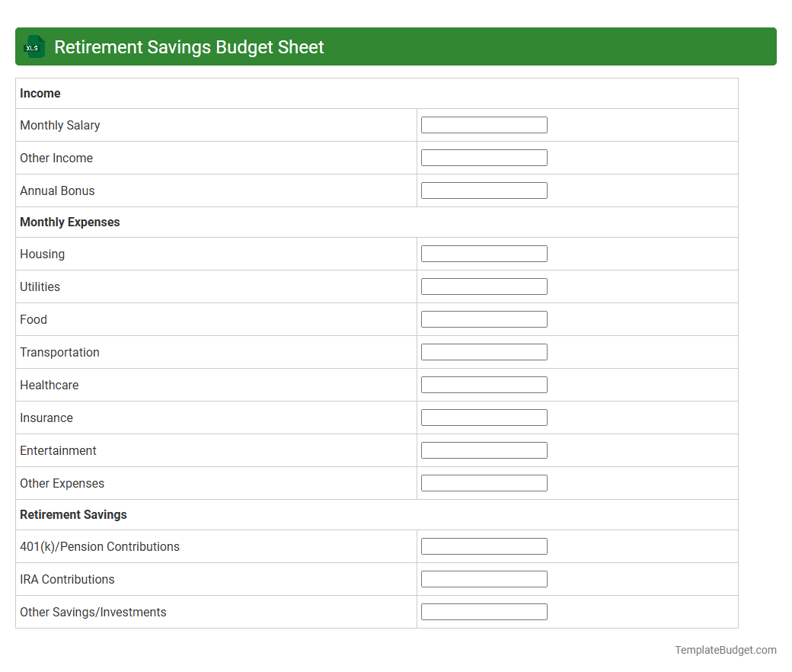Click inside the Entertainment expense box
Viewport: 792px width, 672px height.
[484, 450]
